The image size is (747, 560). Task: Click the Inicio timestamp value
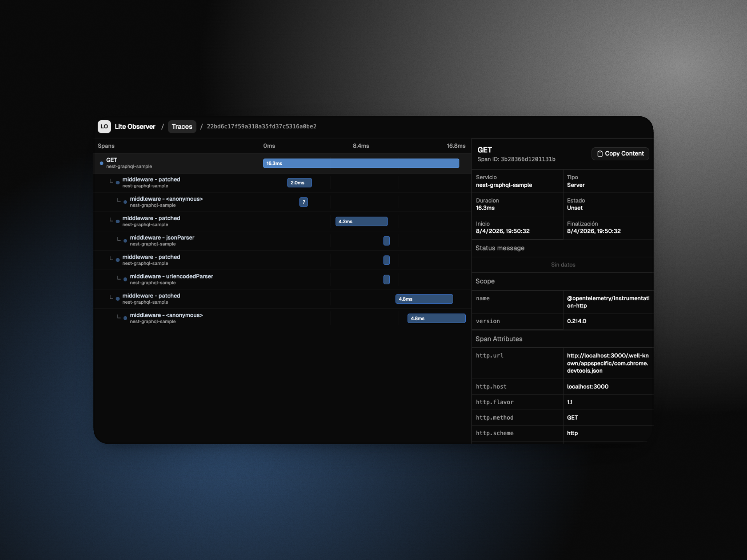coord(503,231)
